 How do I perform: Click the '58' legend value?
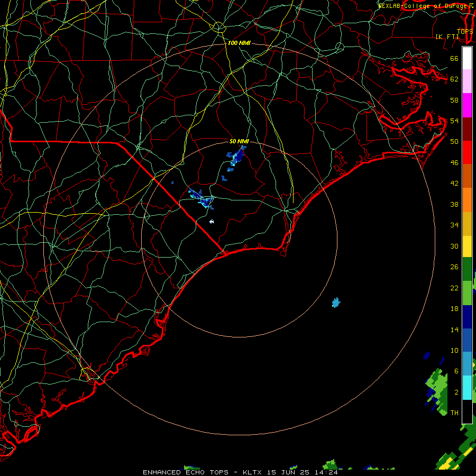pos(454,100)
